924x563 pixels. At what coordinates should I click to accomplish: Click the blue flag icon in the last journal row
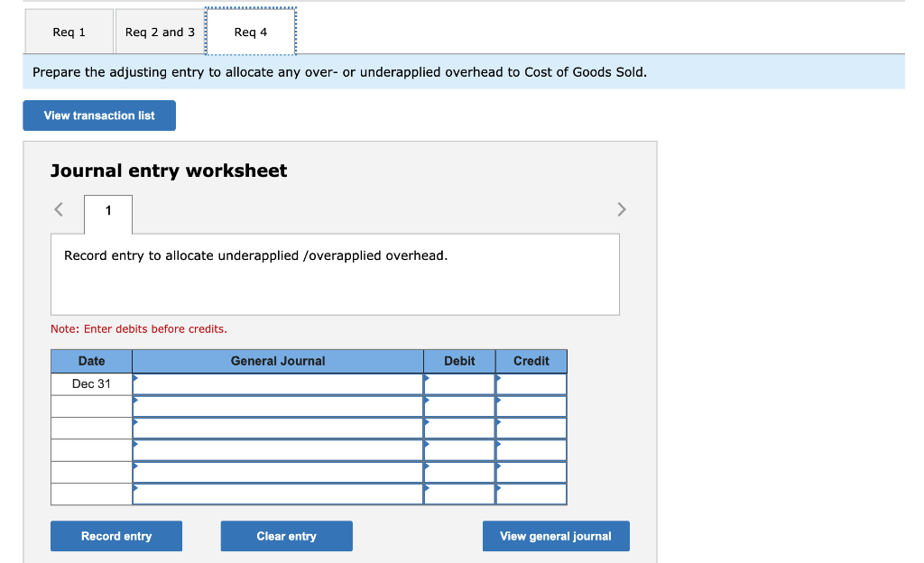coord(137,488)
